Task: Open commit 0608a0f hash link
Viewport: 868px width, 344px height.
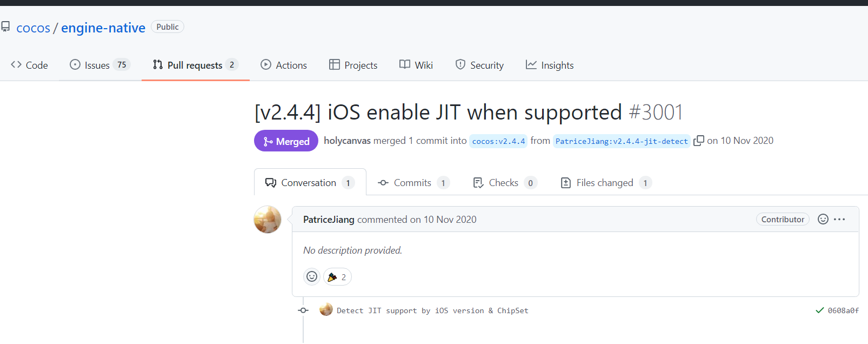Action: (843, 310)
